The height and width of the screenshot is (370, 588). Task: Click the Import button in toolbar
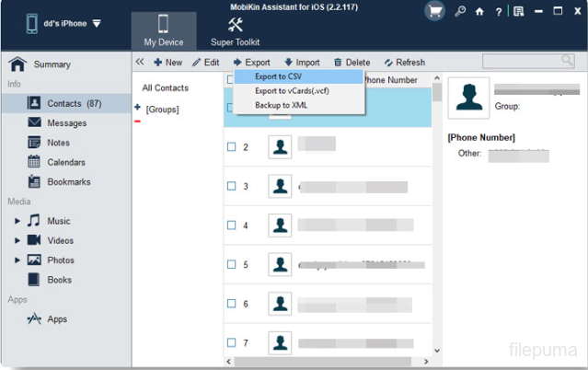point(302,63)
